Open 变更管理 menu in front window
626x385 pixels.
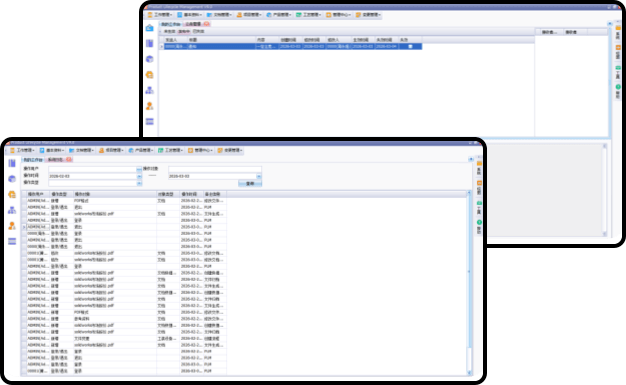pyautogui.click(x=230, y=150)
